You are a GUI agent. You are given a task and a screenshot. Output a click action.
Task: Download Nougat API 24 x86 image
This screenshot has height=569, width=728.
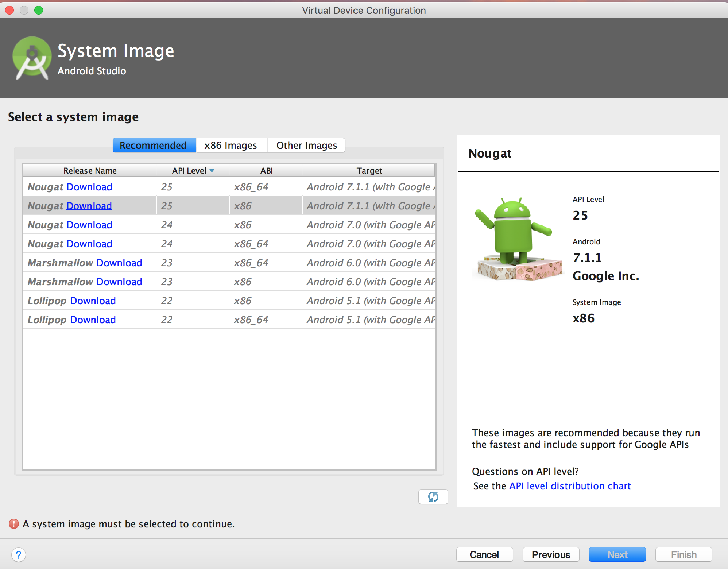coord(89,225)
